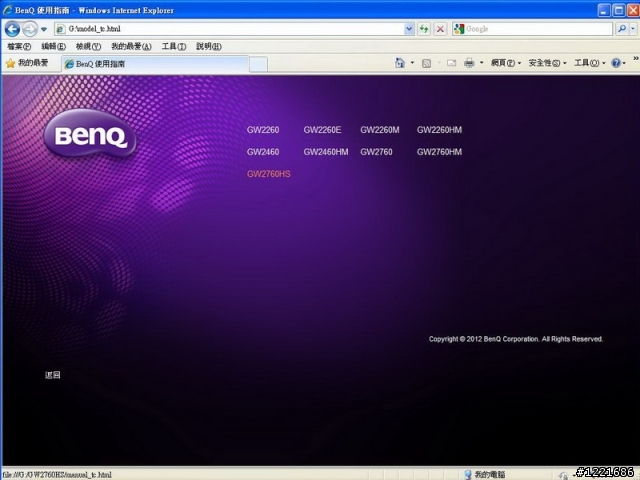The width and height of the screenshot is (640, 480).
Task: Open the 說明(H) menu
Action: click(209, 47)
